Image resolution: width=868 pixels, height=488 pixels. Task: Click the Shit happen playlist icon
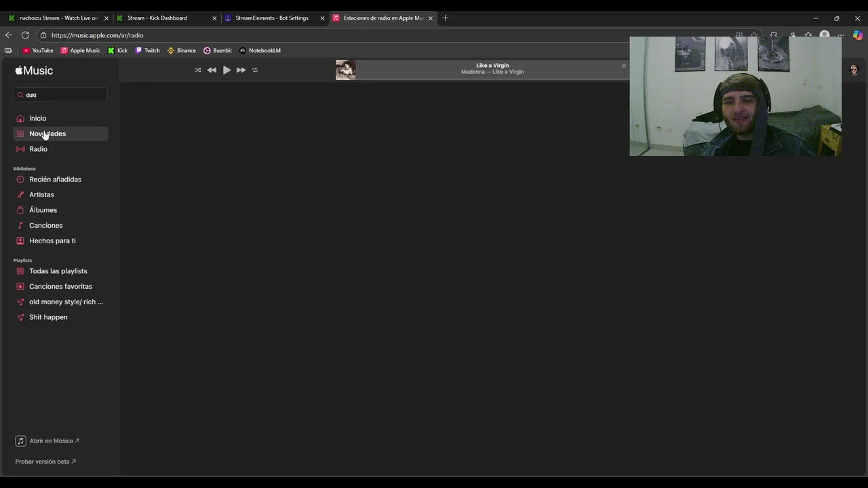pyautogui.click(x=20, y=317)
